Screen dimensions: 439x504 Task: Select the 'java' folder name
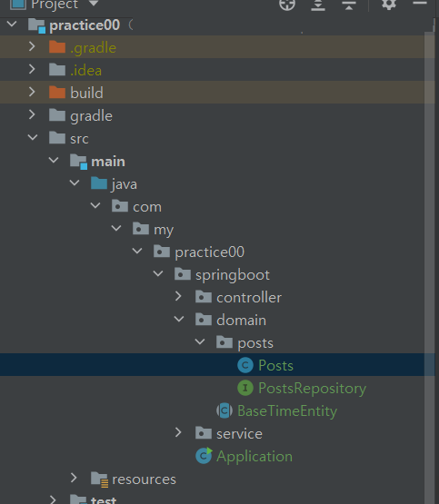click(x=125, y=185)
